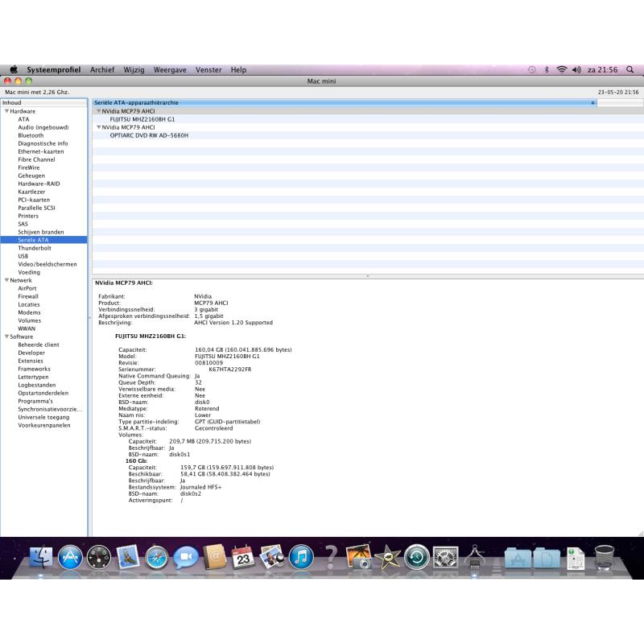
Task: Select OPTIARC DVD RW AD-5680H row
Action: 368,135
